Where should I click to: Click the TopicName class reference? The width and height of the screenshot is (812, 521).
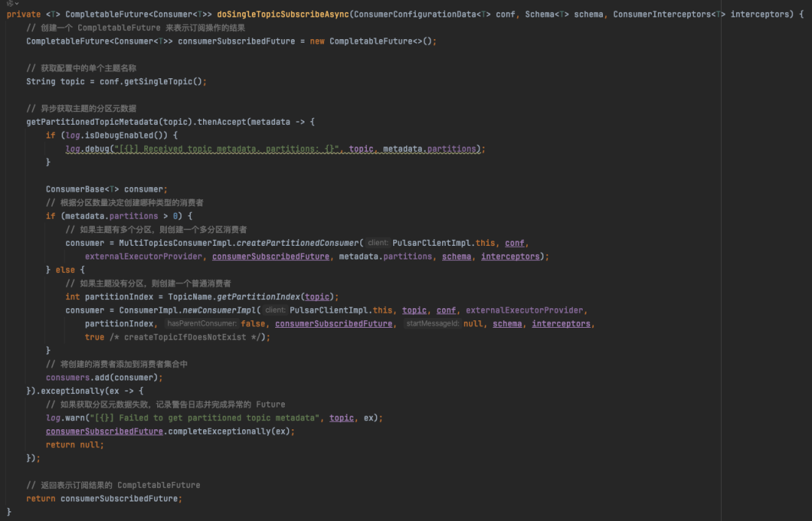click(x=190, y=297)
